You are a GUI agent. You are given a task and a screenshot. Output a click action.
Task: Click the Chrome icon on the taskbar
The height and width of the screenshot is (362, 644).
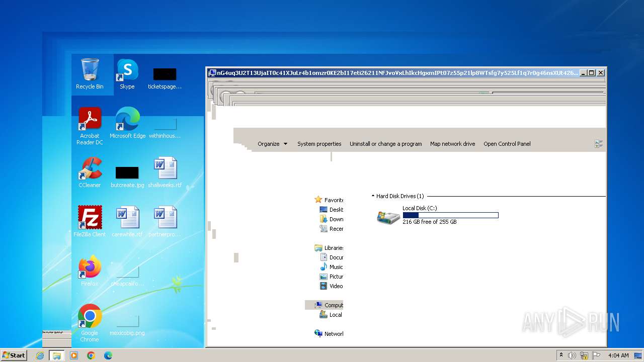(x=91, y=355)
